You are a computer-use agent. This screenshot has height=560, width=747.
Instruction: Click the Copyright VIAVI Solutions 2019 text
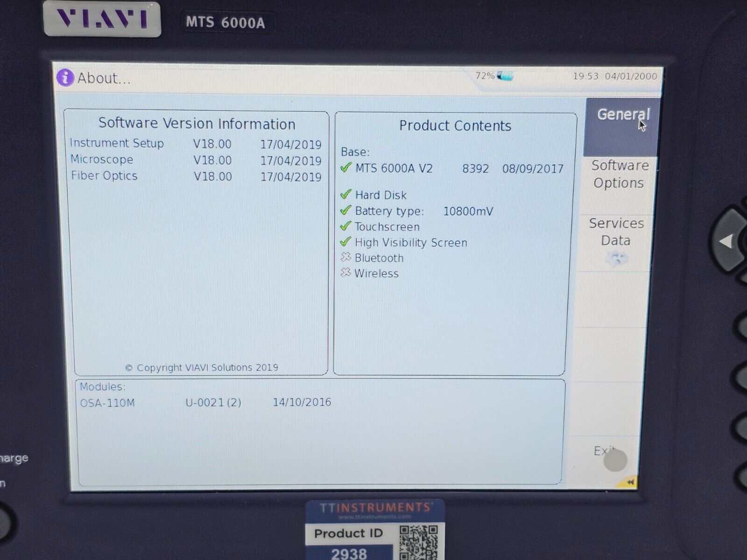tap(202, 368)
